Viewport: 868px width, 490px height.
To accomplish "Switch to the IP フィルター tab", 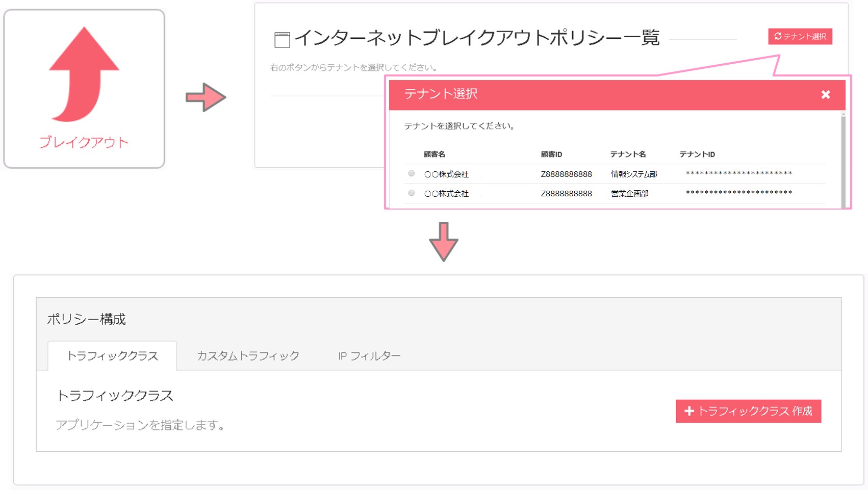I will tap(369, 356).
